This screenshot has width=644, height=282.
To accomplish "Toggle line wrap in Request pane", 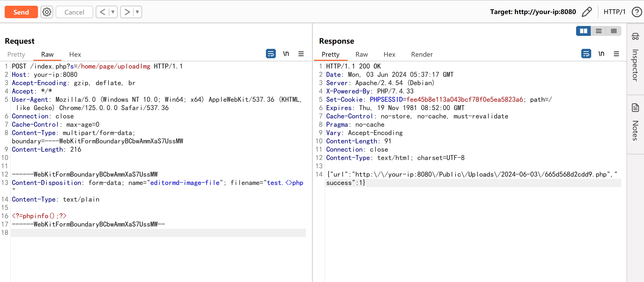I will 271,54.
